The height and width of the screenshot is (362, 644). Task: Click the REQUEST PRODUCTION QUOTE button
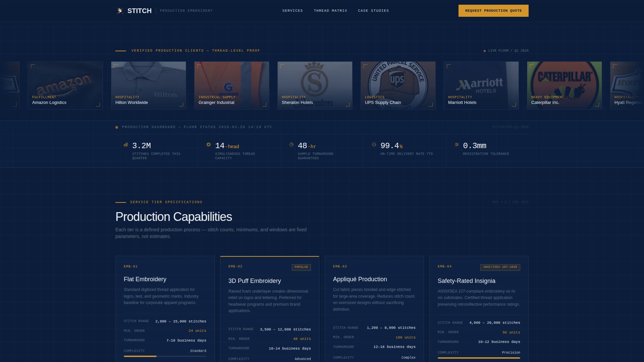pos(493,10)
